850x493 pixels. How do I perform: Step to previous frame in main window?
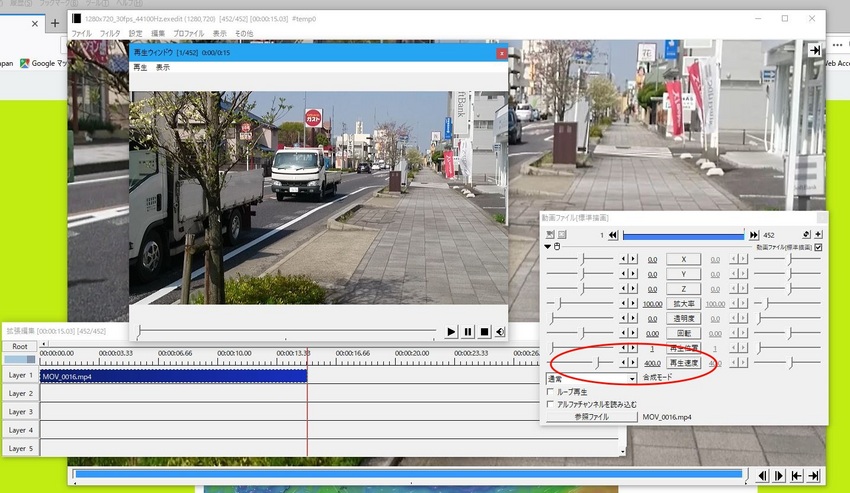point(763,476)
